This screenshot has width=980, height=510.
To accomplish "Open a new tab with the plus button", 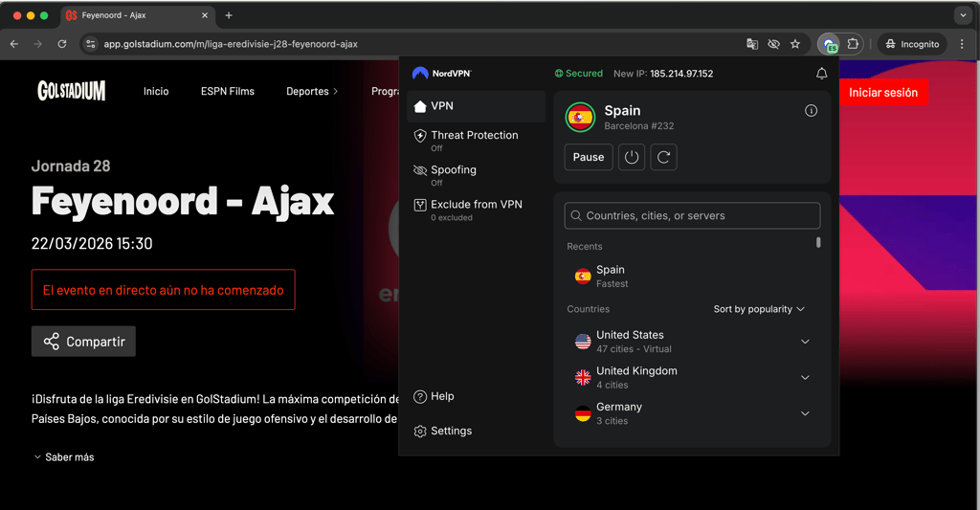I will (229, 15).
